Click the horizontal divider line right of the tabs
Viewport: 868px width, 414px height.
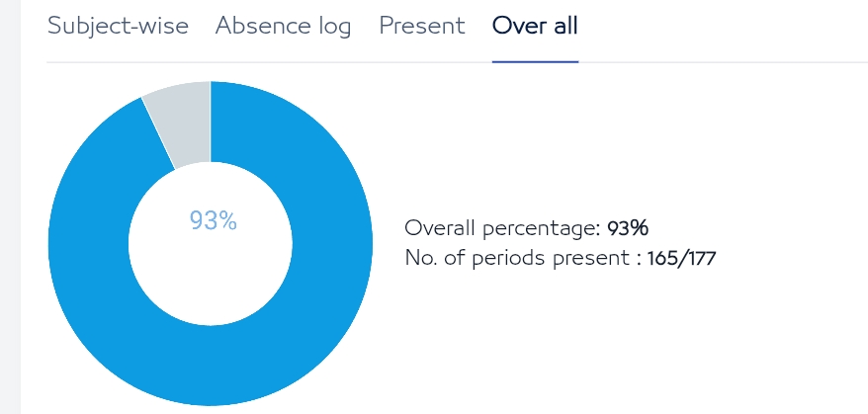pyautogui.click(x=722, y=62)
